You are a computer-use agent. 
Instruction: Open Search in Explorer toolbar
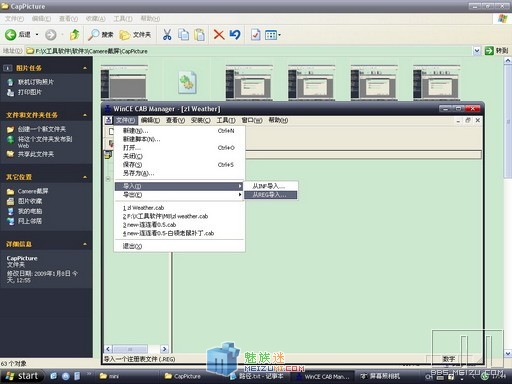[x=100, y=34]
